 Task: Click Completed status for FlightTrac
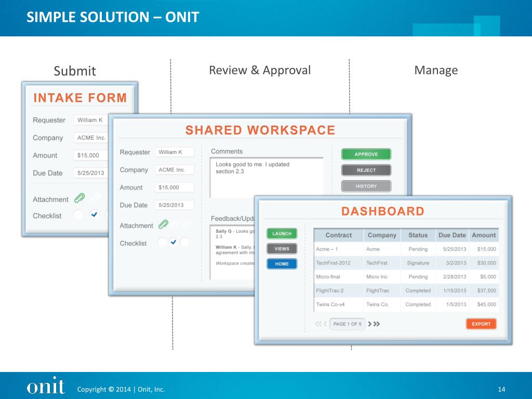pos(418,290)
